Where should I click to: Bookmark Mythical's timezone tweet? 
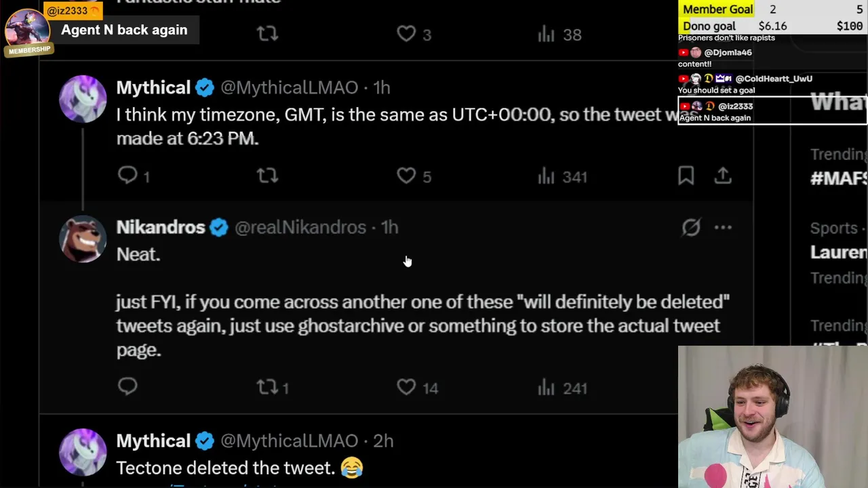point(686,176)
